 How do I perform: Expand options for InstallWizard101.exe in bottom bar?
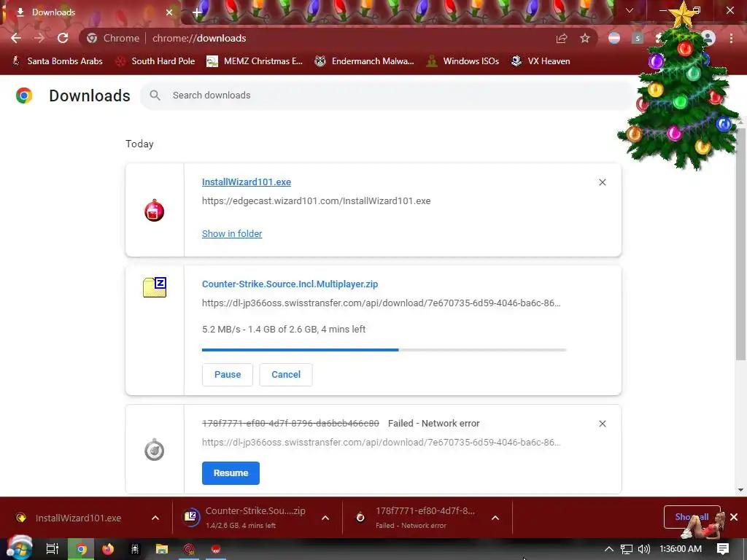tap(155, 518)
